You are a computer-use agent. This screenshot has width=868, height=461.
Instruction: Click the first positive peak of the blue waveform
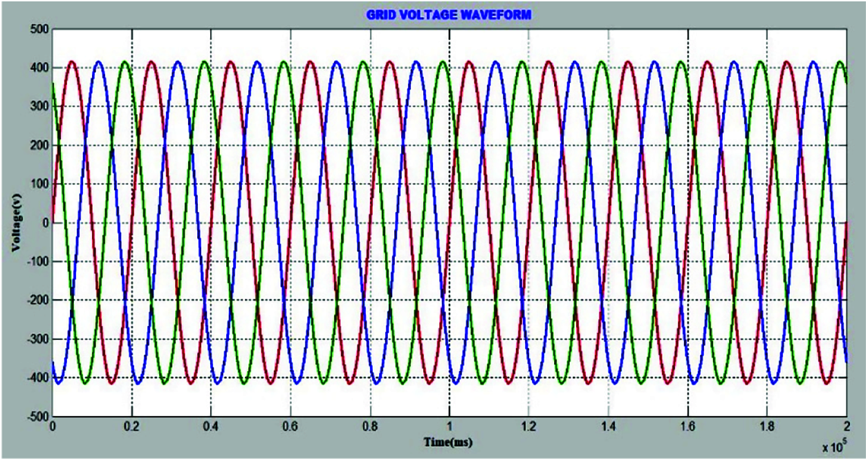coord(99,62)
